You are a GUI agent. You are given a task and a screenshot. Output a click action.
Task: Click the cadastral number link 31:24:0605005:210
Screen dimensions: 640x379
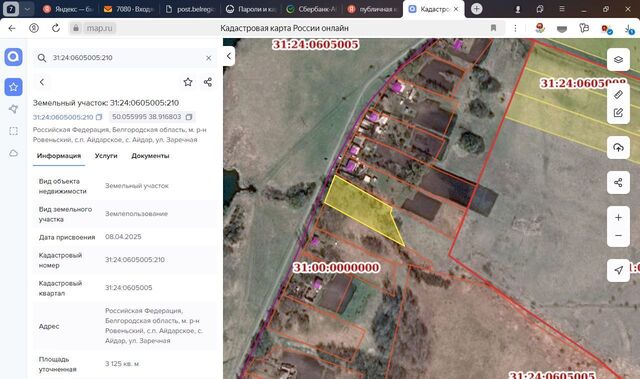click(63, 117)
